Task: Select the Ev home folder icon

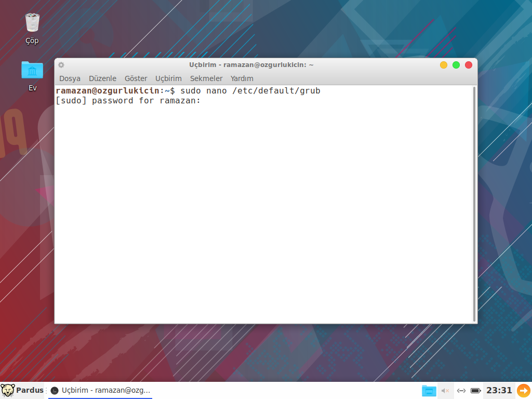Action: click(x=32, y=70)
